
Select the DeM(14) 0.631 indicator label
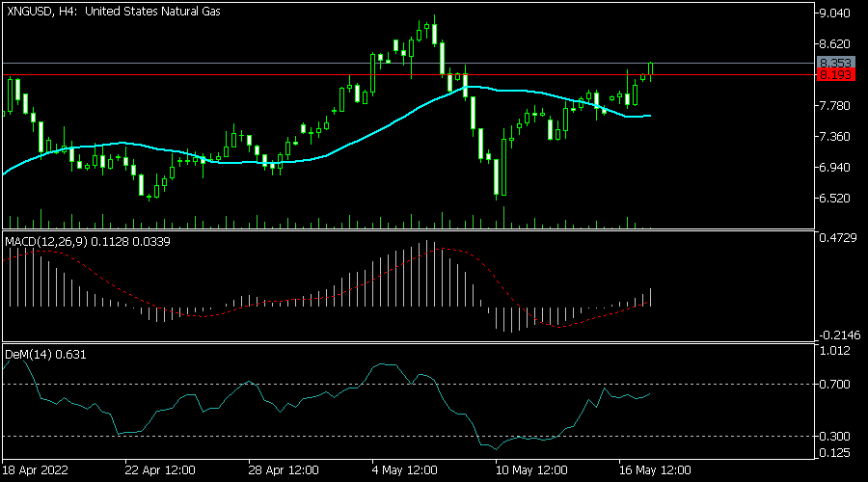45,354
